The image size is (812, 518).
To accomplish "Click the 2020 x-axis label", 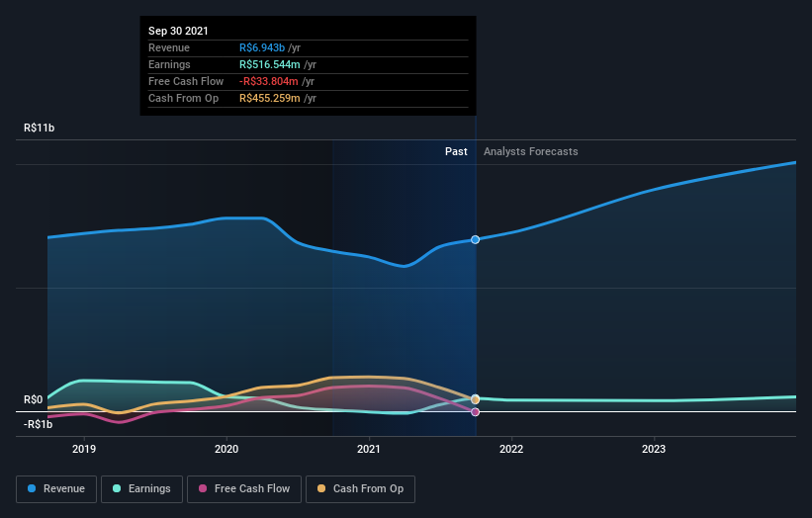I will tap(226, 449).
